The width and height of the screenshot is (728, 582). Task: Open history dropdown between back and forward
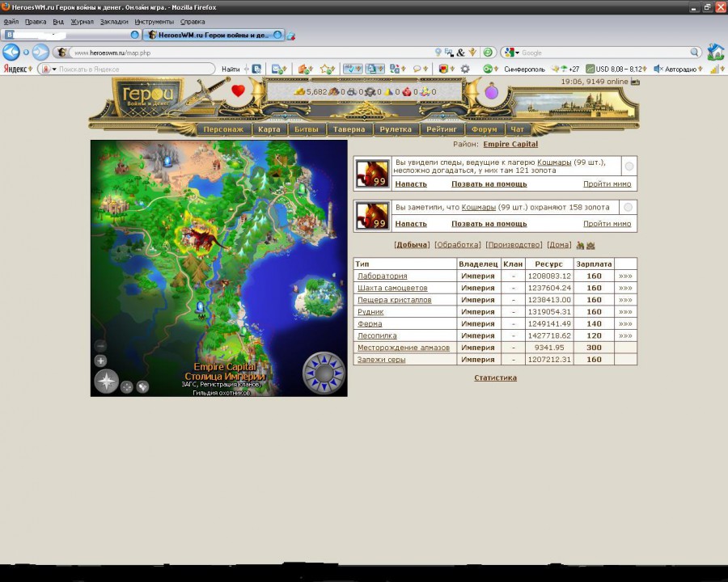[x=26, y=52]
